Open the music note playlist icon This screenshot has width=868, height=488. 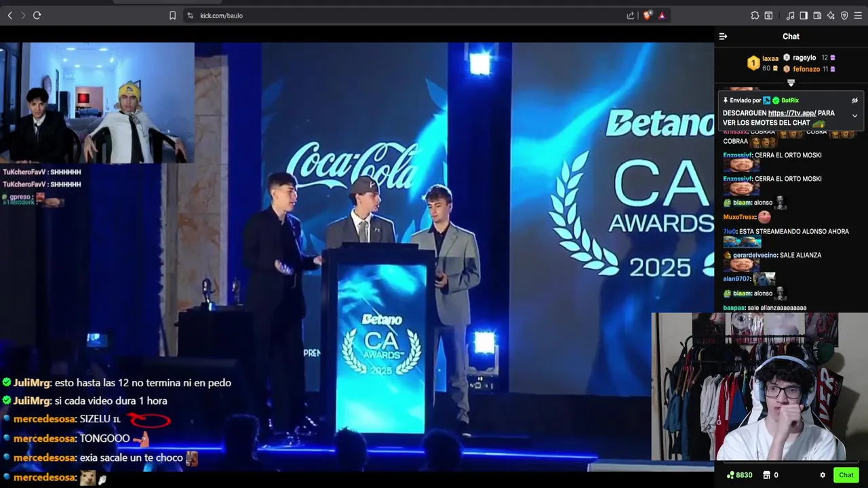point(790,15)
